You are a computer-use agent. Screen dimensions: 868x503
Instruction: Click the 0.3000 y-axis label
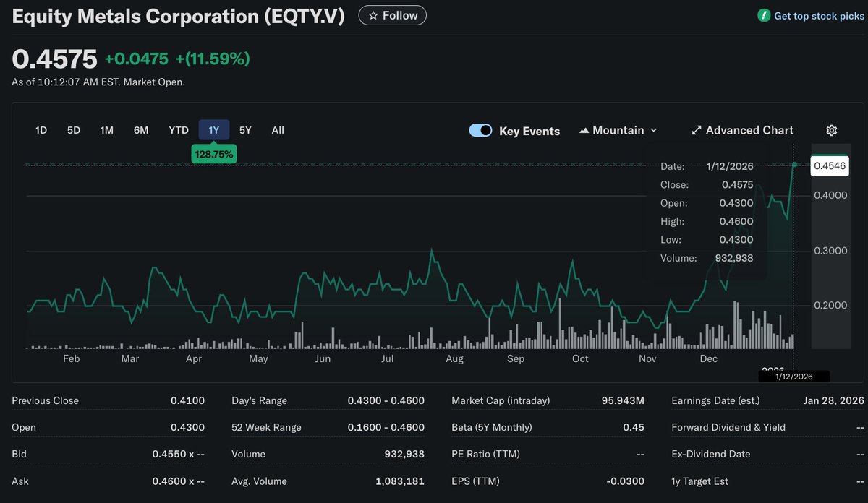coord(831,251)
